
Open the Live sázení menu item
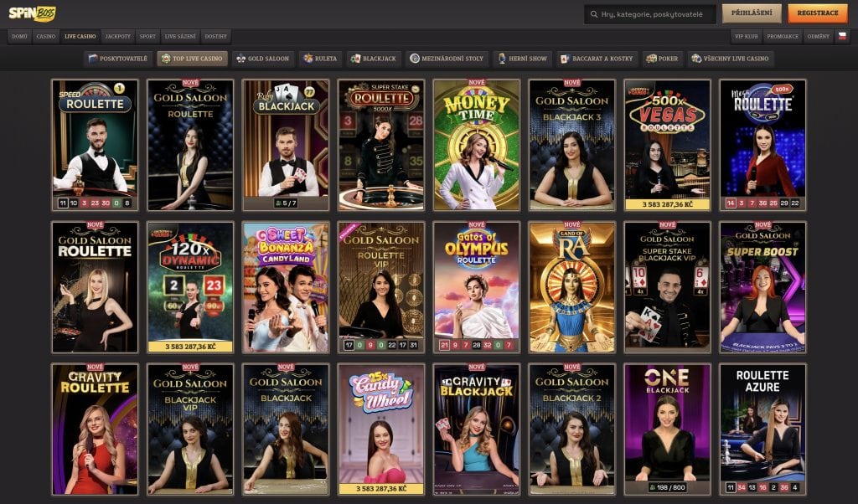tap(180, 36)
